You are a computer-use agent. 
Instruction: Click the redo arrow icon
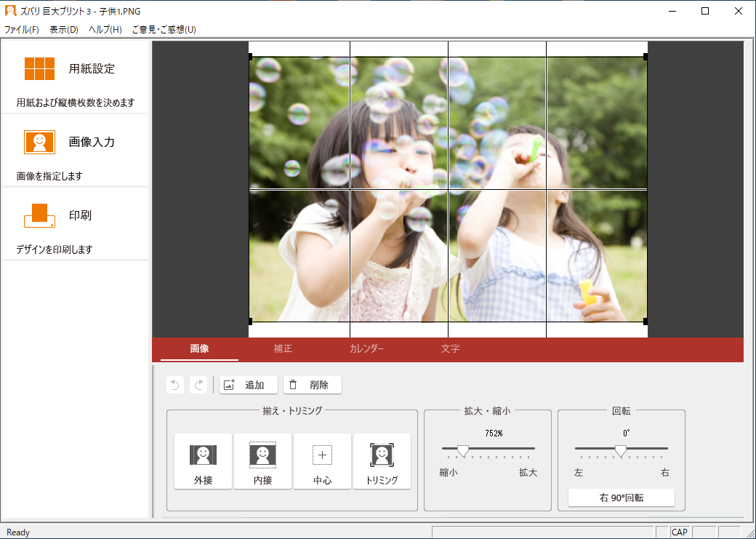tap(198, 384)
